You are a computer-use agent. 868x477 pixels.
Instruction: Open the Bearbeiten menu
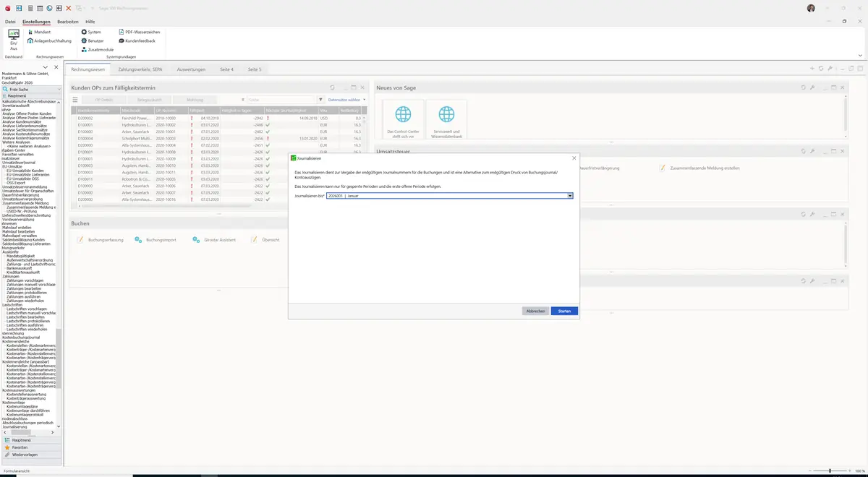tap(68, 22)
